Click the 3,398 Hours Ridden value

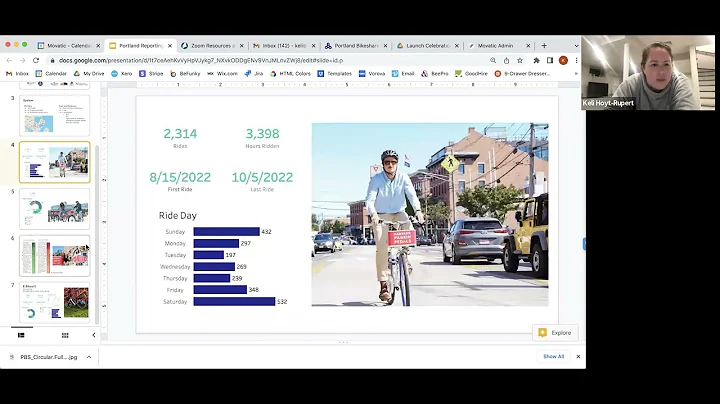262,134
